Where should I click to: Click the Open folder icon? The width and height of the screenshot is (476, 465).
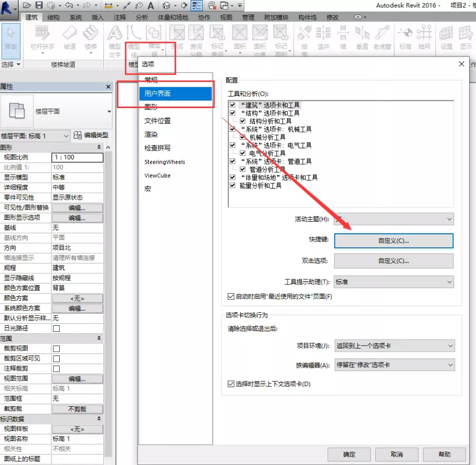pyautogui.click(x=27, y=5)
